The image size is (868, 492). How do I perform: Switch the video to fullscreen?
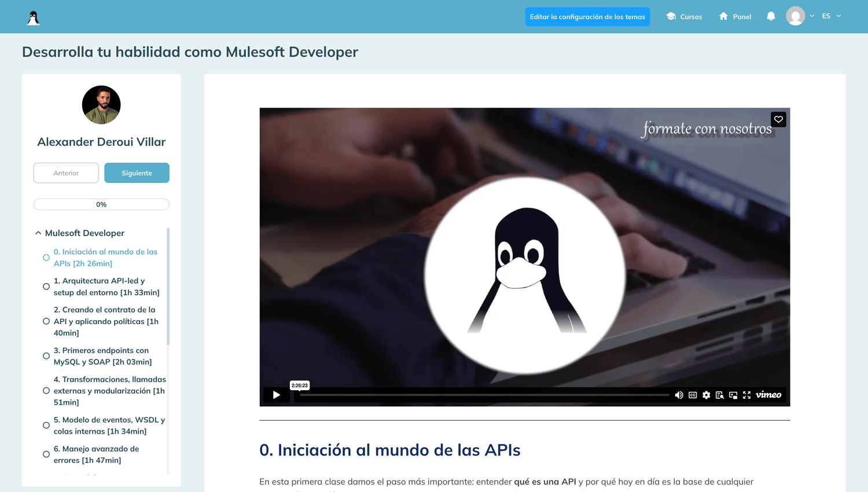click(x=746, y=395)
